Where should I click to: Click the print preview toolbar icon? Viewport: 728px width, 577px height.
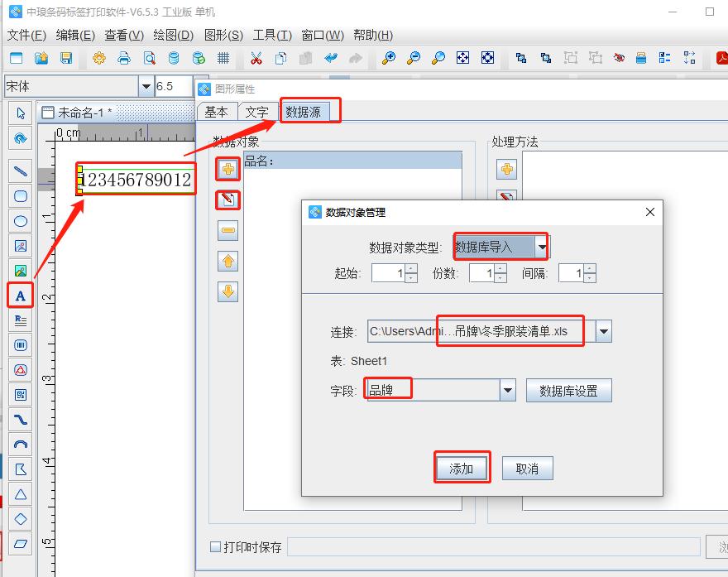pos(149,59)
